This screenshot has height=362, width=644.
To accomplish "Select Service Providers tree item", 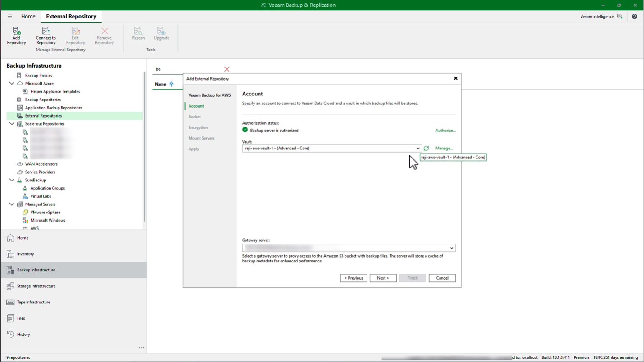I will point(40,172).
